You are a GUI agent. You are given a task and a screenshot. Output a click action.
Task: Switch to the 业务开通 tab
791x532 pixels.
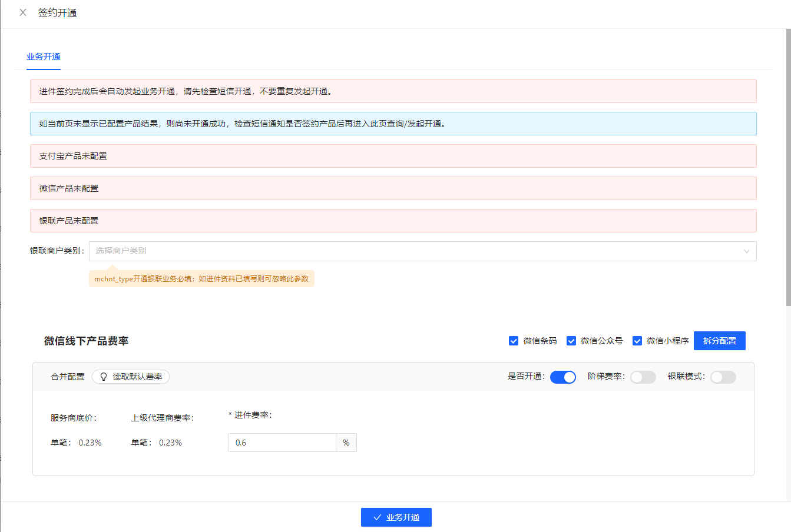44,56
